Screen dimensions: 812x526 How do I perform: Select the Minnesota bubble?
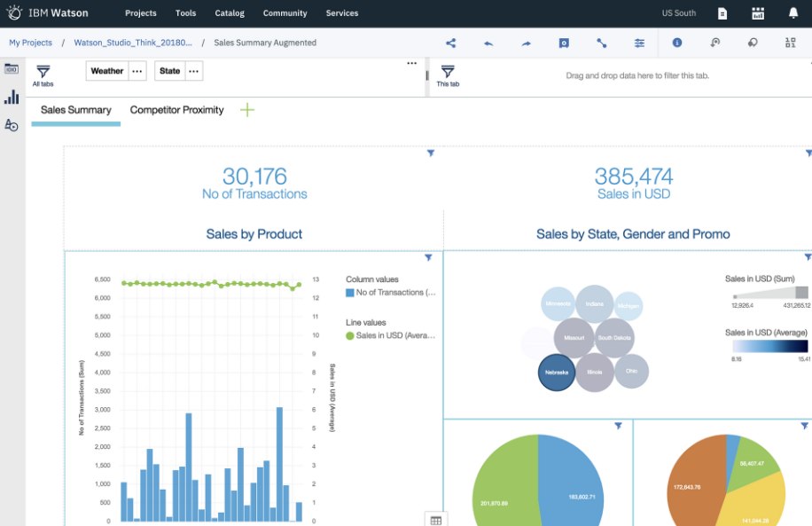[x=558, y=303]
